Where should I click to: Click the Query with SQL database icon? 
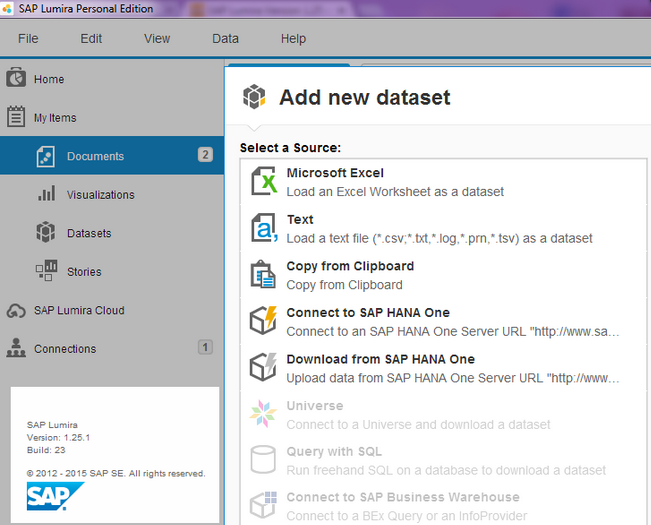[x=263, y=459]
